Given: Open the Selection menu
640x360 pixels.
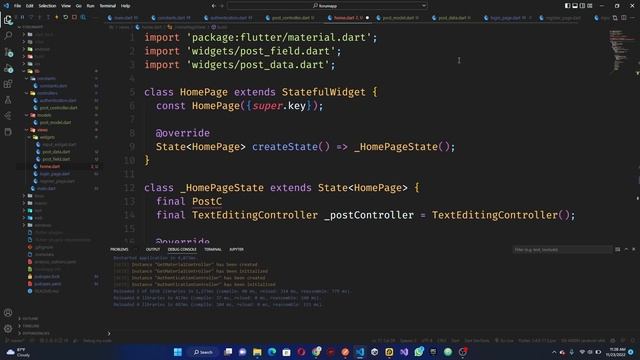Looking at the screenshot, I should (x=47, y=6).
